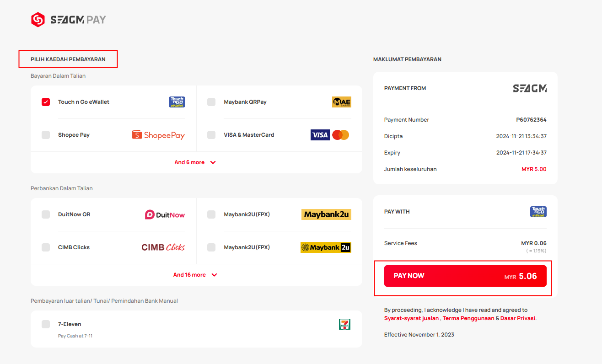Select the Maybank QRPay checkbox

211,102
